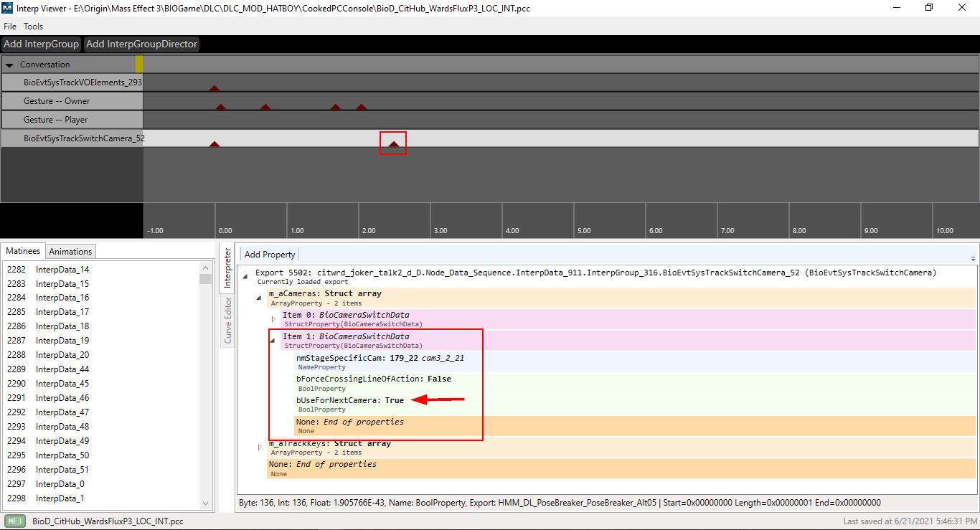The height and width of the screenshot is (530, 980).
Task: Click the Matinees list scrollbar thumb
Action: pyautogui.click(x=206, y=279)
